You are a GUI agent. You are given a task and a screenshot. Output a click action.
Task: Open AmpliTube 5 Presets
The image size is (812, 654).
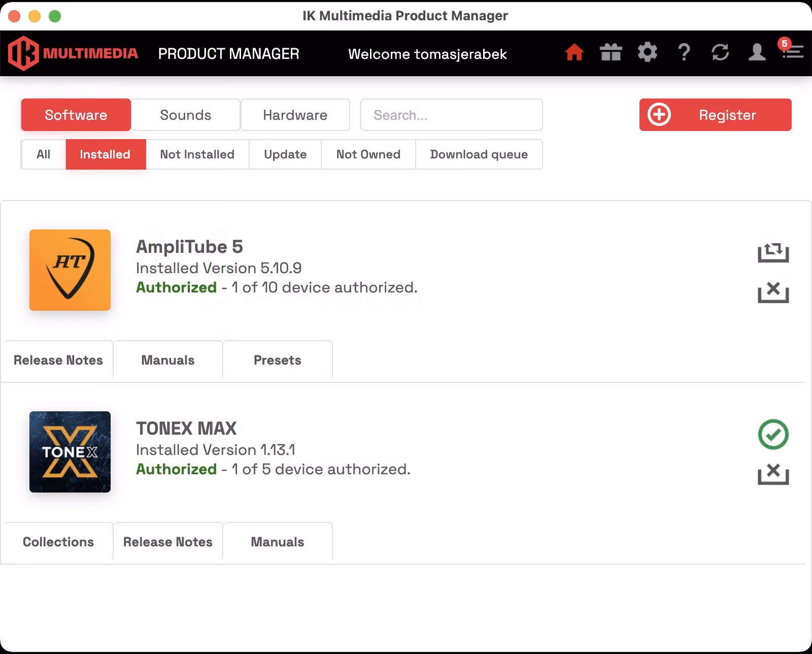point(278,360)
